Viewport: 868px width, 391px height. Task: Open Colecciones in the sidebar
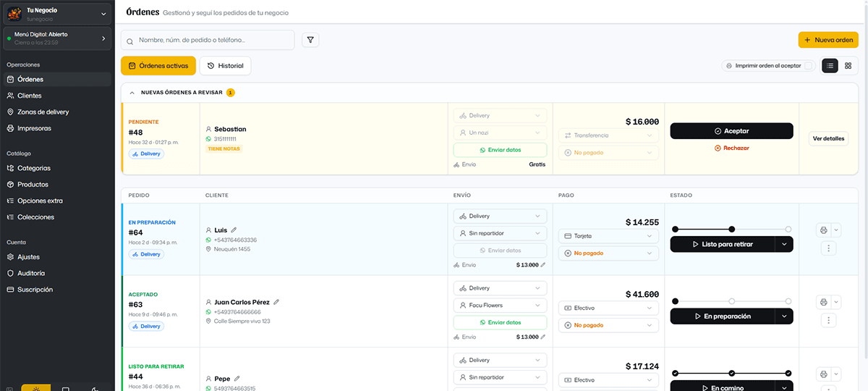point(57,217)
